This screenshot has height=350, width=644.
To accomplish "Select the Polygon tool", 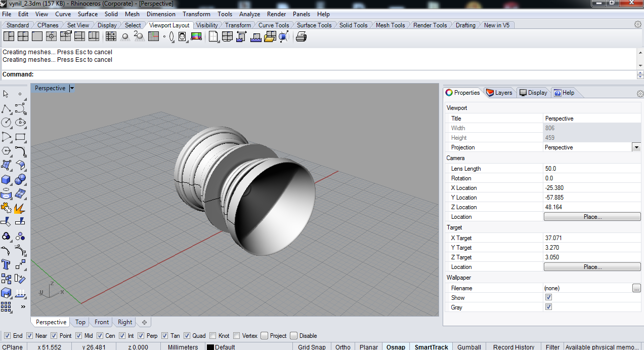I will pos(6,151).
